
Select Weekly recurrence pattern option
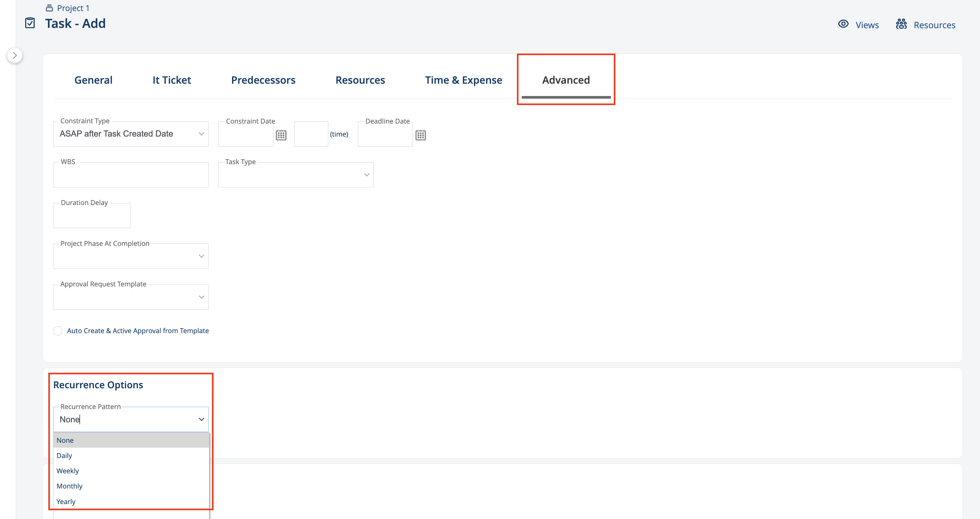click(x=68, y=471)
